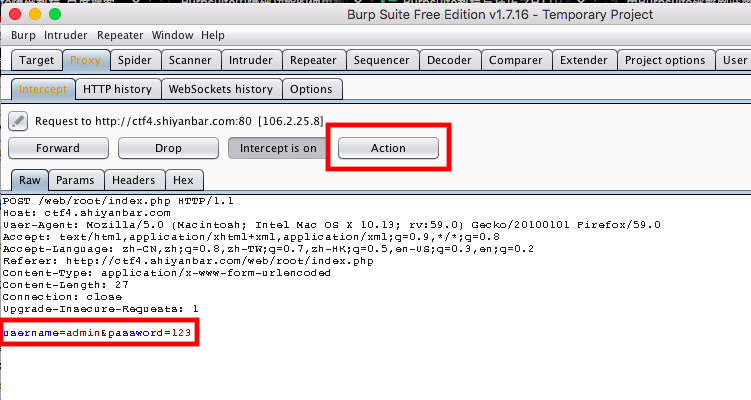Screen dimensions: 751x400
Task: Open the Extender tab
Action: (583, 60)
